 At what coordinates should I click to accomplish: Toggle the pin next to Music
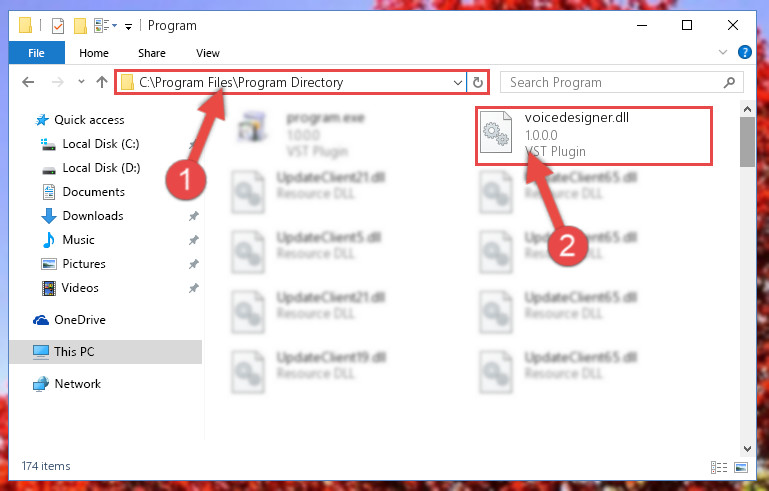[x=194, y=240]
